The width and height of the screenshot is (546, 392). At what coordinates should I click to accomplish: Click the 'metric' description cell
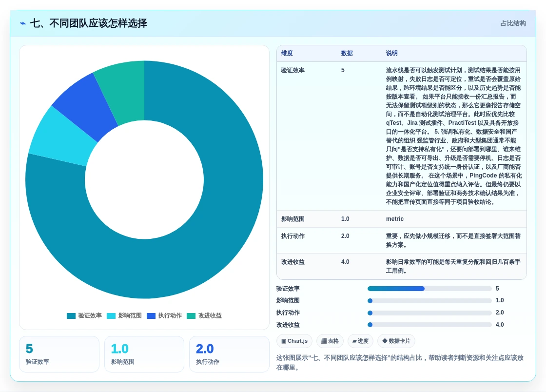click(395, 219)
